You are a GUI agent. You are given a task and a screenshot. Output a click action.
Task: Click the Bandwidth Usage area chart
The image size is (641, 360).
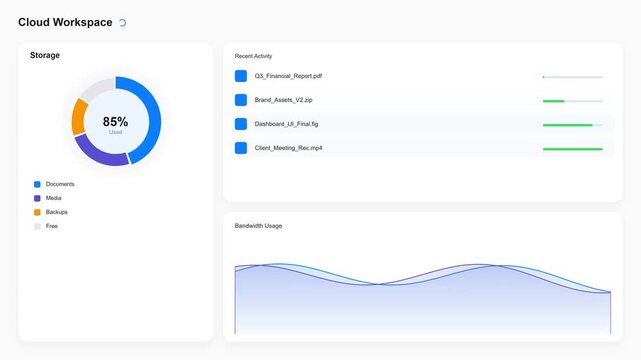tap(423, 299)
